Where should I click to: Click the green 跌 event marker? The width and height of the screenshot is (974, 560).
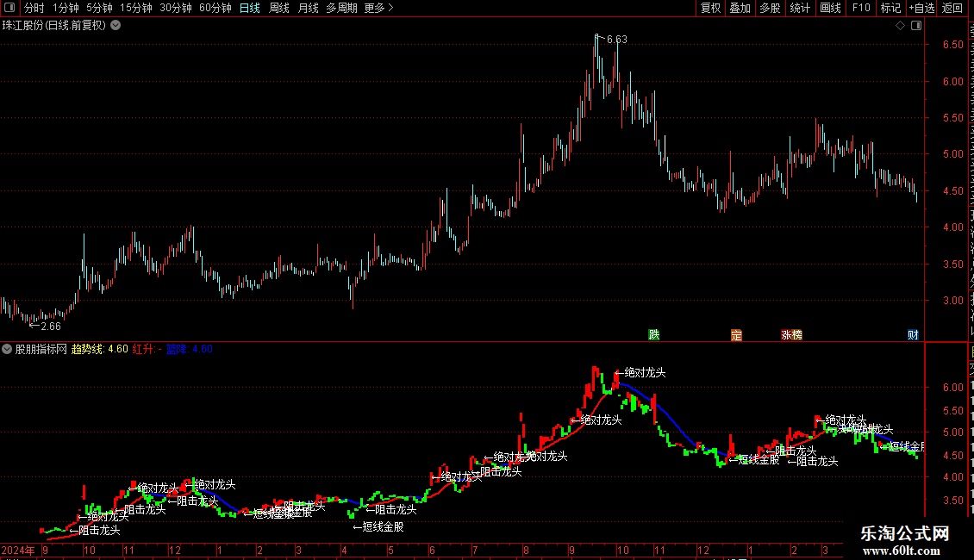pyautogui.click(x=654, y=335)
